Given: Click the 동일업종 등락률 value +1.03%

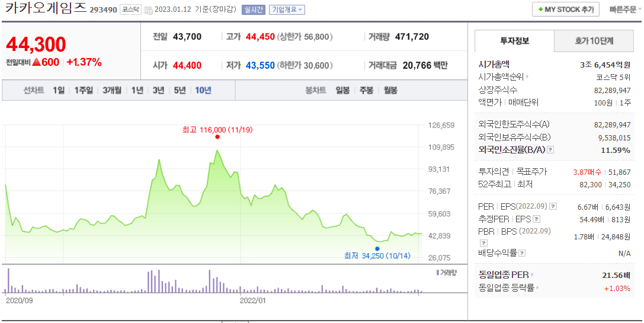Looking at the screenshot, I should pyautogui.click(x=617, y=289).
